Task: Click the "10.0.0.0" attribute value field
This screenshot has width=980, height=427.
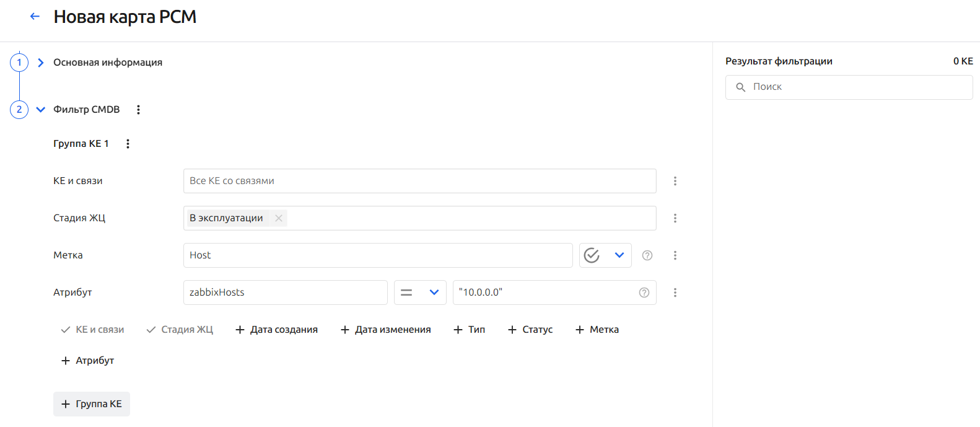Action: coord(554,293)
